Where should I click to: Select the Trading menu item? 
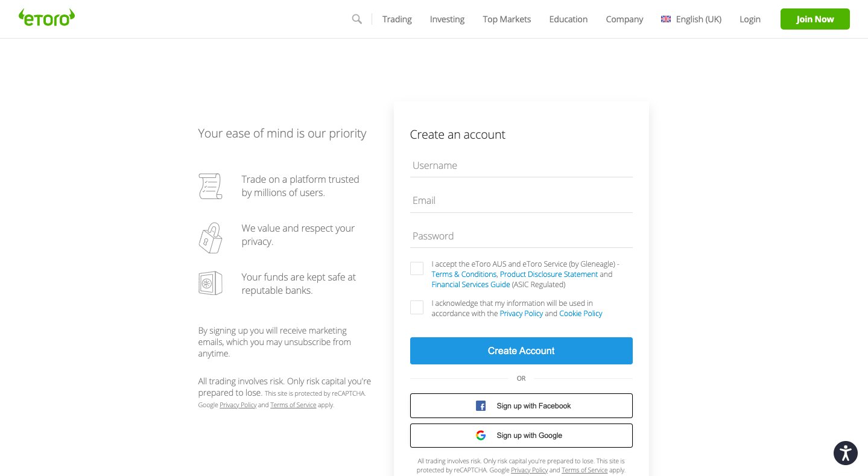pyautogui.click(x=396, y=19)
